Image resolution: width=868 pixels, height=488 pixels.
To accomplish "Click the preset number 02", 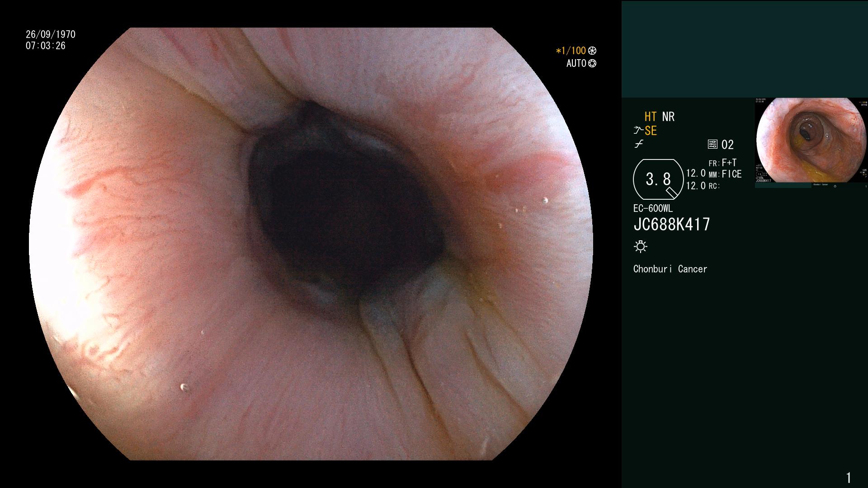I will (x=727, y=145).
